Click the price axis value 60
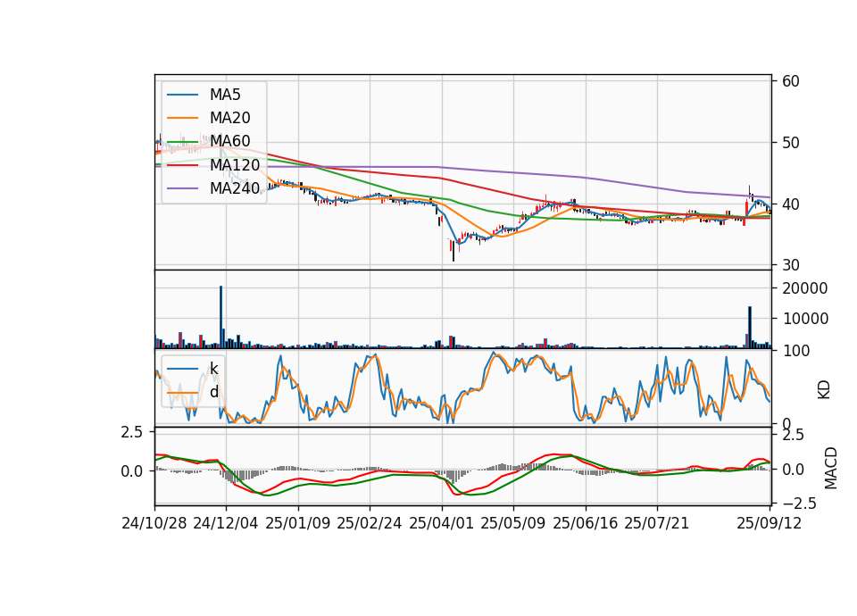This screenshot has height=616, width=857. [x=791, y=81]
